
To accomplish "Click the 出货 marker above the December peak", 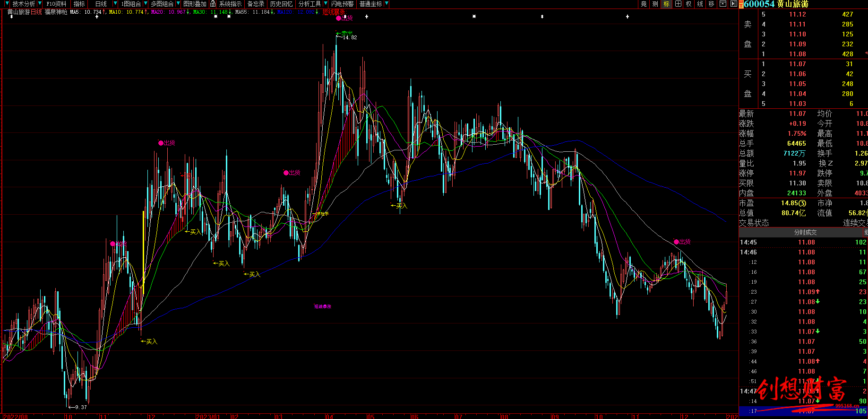I will (x=167, y=143).
